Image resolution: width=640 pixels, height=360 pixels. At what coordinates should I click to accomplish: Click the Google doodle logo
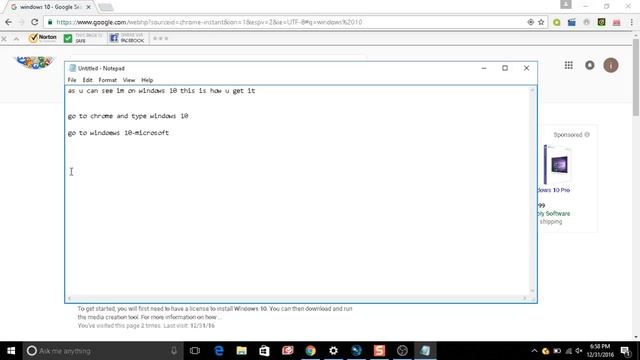click(x=34, y=62)
